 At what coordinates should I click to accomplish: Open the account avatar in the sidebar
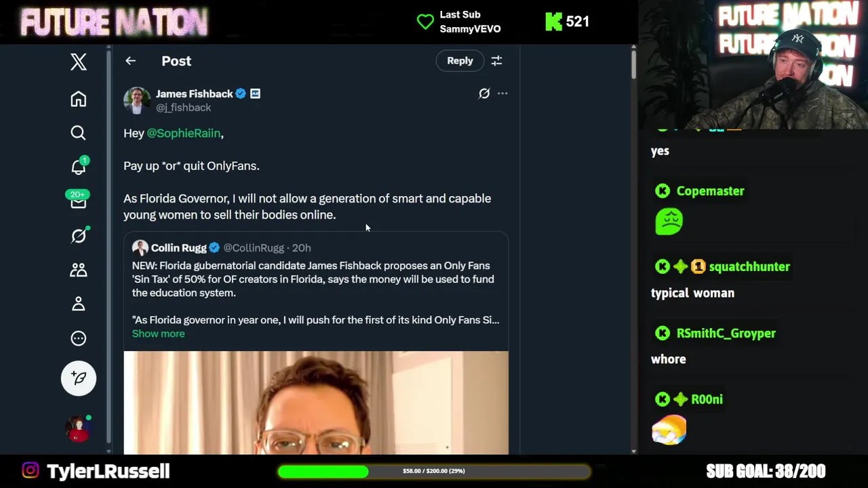coord(78,429)
